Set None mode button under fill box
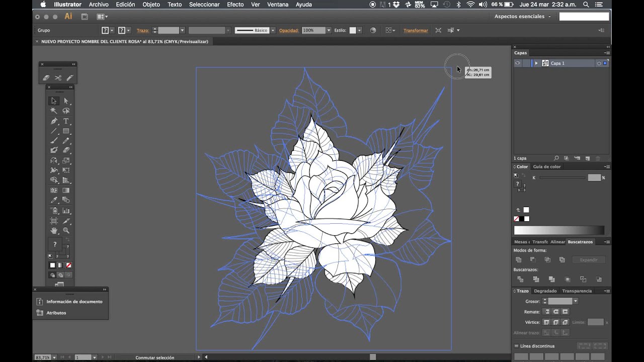Screen dimensions: 644x362 [69, 265]
